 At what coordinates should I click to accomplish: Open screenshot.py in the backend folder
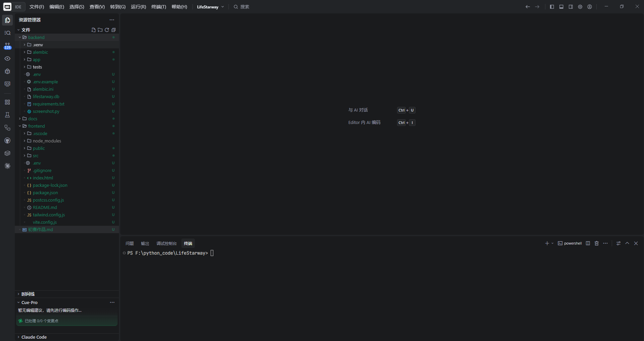67,111
